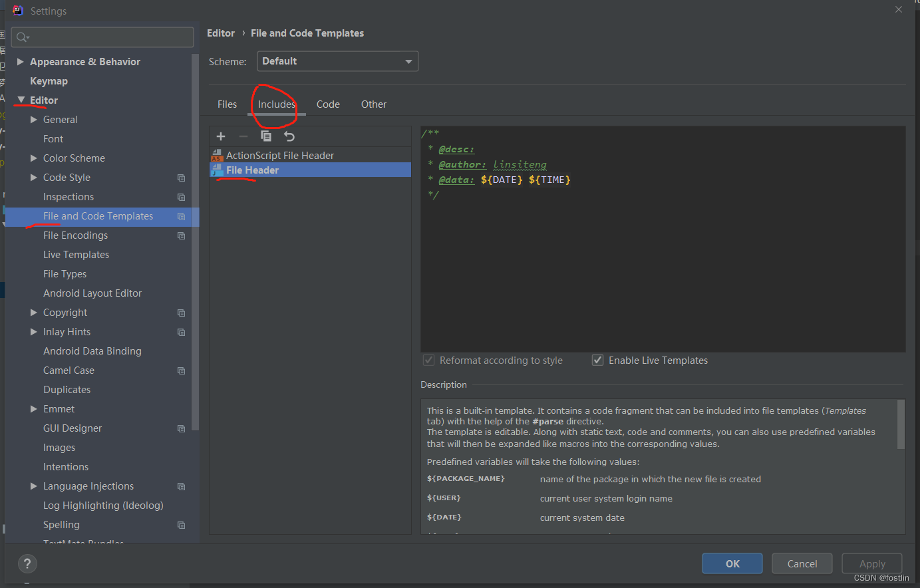
Task: Switch to the Code tab
Action: pos(328,104)
